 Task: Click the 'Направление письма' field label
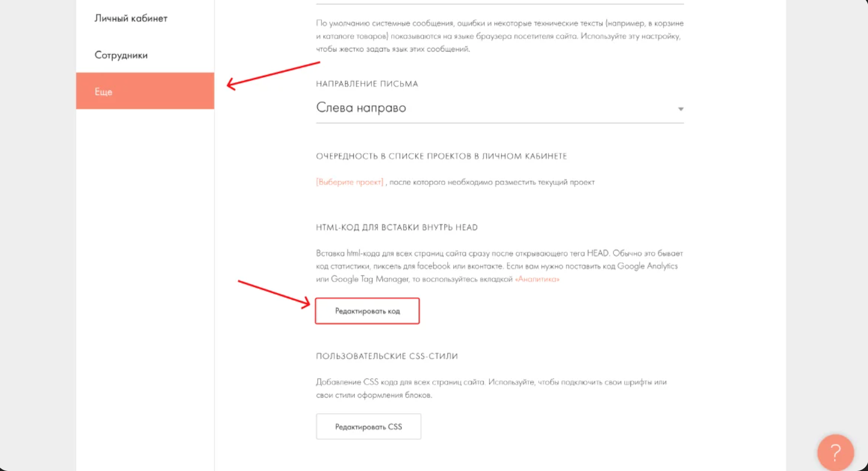tap(367, 84)
